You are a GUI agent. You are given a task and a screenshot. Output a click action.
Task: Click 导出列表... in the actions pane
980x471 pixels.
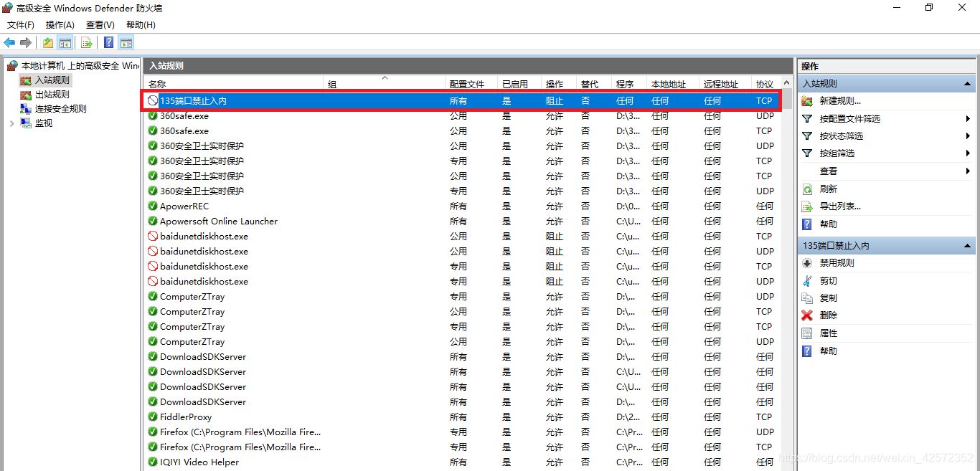tap(840, 206)
